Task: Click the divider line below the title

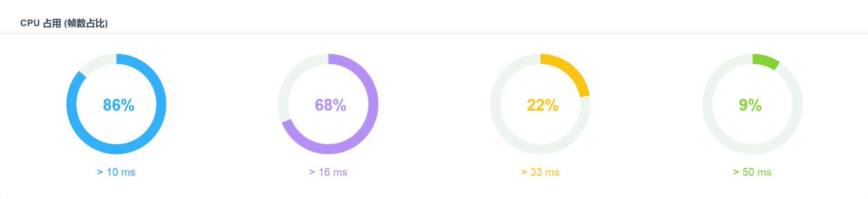Action: coord(434,34)
